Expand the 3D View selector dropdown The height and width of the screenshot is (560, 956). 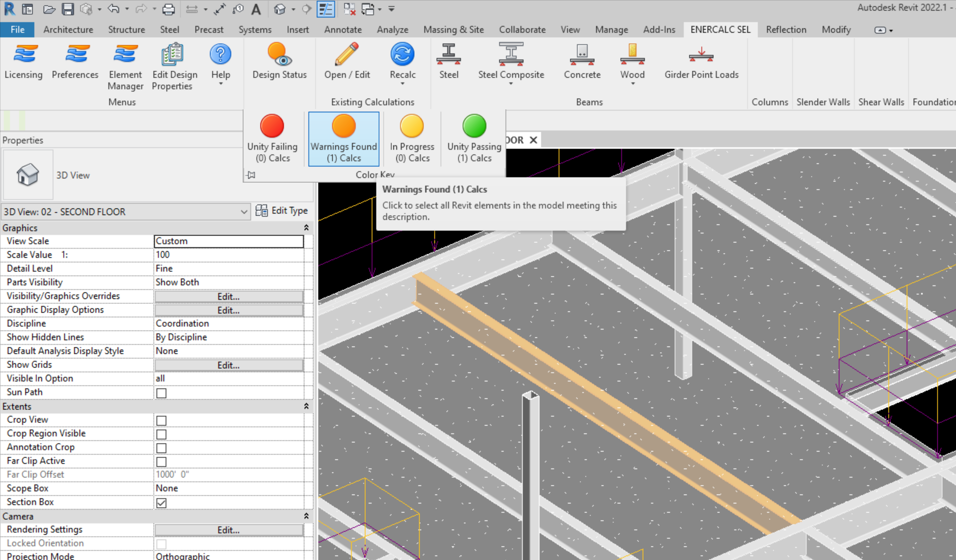(x=244, y=212)
